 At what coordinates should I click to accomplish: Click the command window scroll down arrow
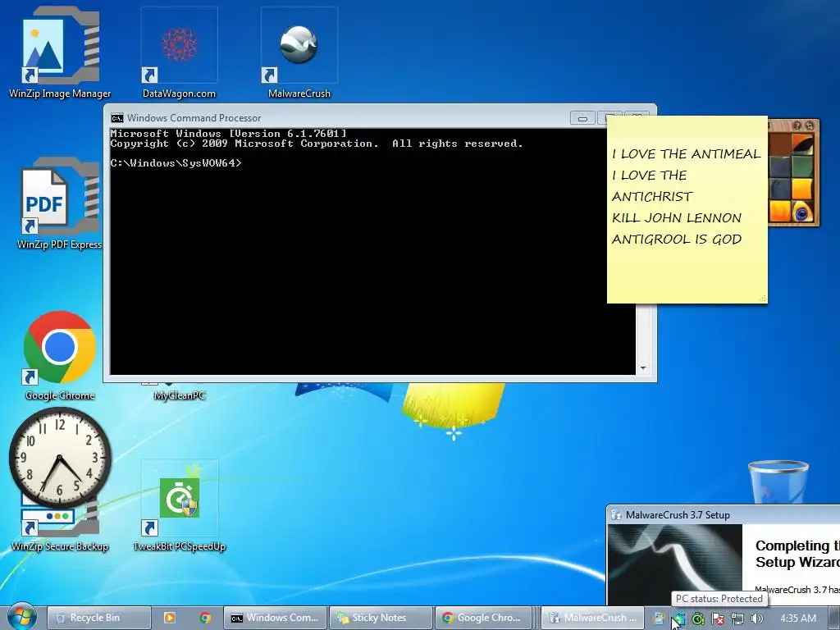point(643,368)
